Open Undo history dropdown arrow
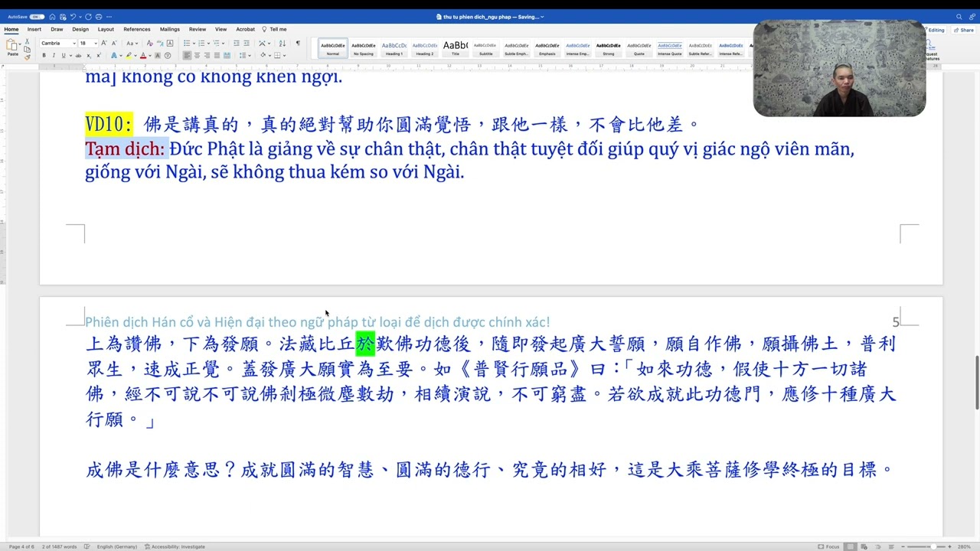Screen dimensions: 980x551 tap(80, 17)
